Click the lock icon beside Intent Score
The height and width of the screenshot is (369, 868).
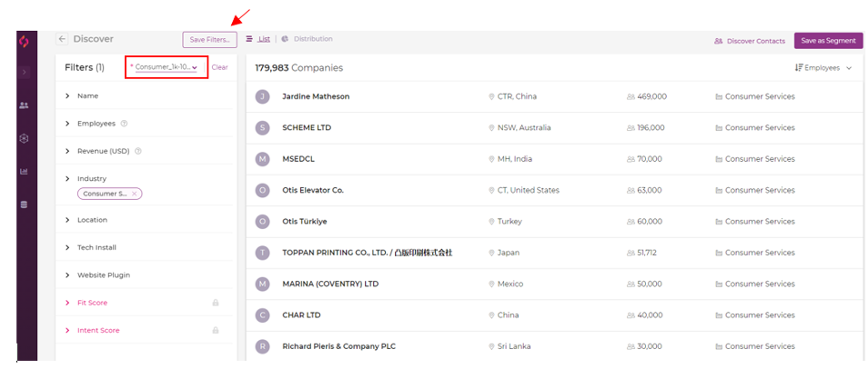point(216,330)
